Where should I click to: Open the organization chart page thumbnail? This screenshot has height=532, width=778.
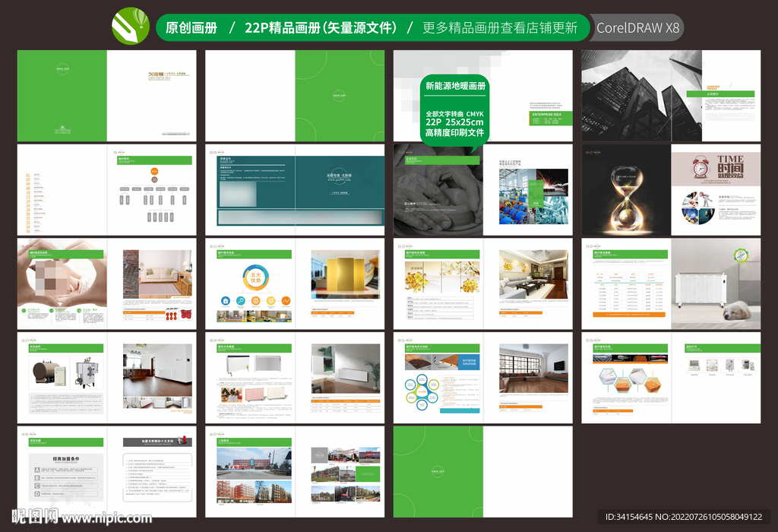(x=151, y=189)
